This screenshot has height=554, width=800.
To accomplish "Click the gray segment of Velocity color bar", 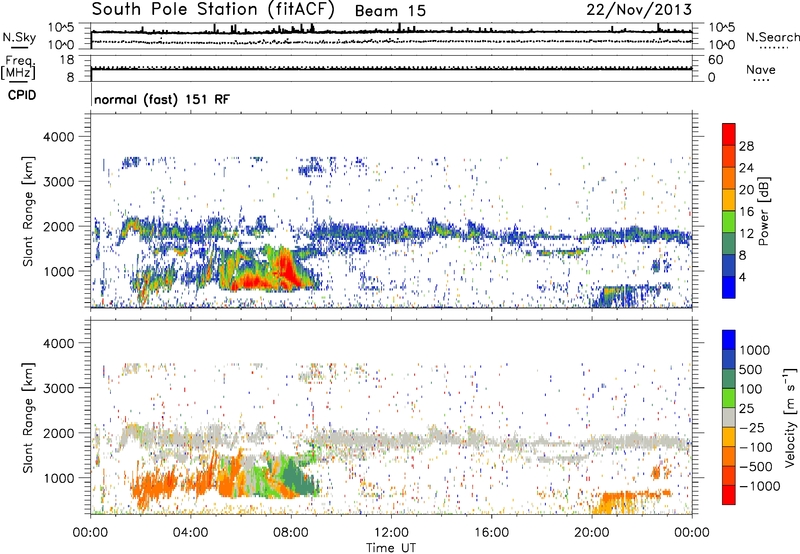I will tap(729, 418).
